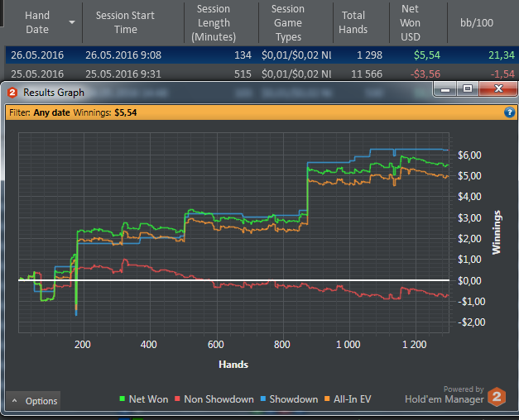Sort by the Session Start Time column
Image resolution: width=519 pixels, height=420 pixels.
click(x=125, y=22)
